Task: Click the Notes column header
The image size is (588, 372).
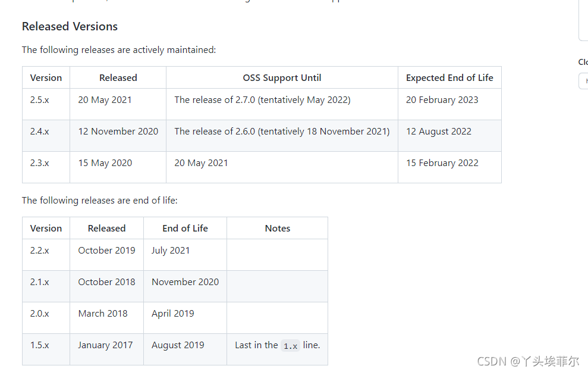Action: coord(278,228)
